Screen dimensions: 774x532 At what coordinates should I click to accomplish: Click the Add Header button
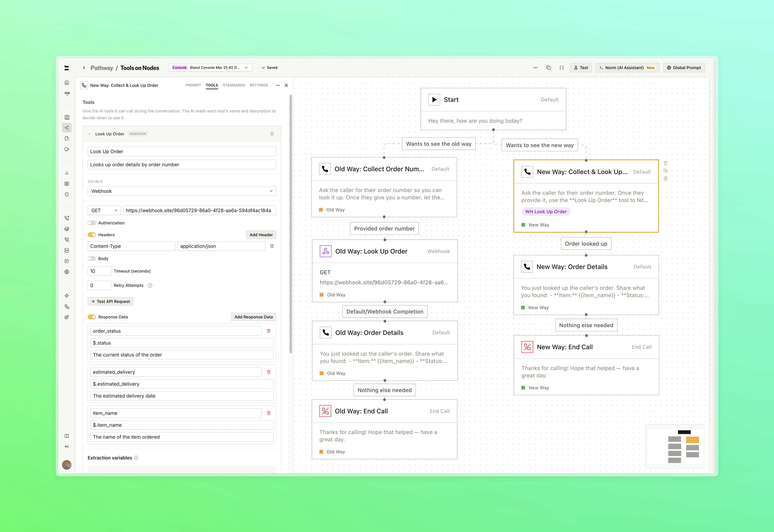click(261, 235)
